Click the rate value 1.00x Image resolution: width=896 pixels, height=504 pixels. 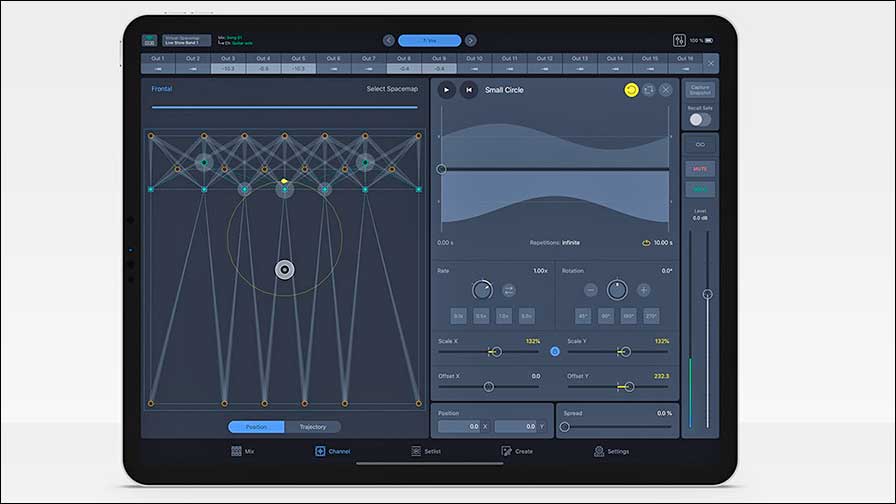[x=541, y=271]
